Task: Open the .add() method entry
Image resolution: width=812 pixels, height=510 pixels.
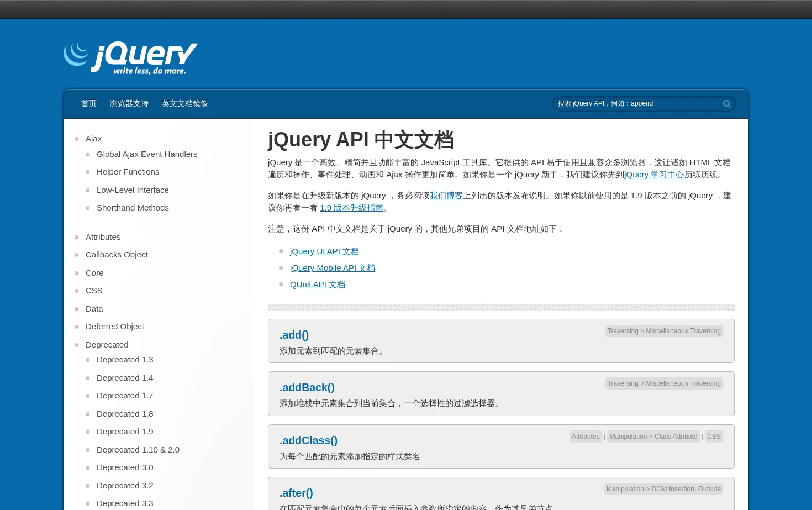Action: [x=294, y=335]
